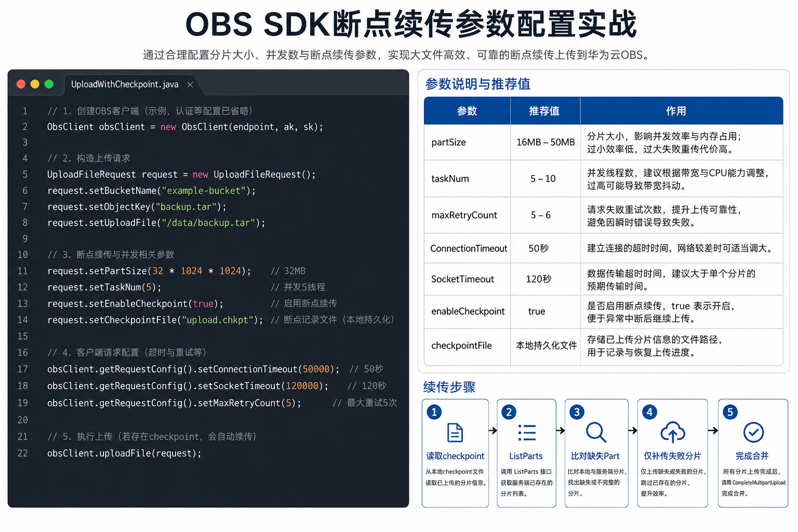Click the 50秒 value cell in the table
798x532 pixels.
(546, 248)
